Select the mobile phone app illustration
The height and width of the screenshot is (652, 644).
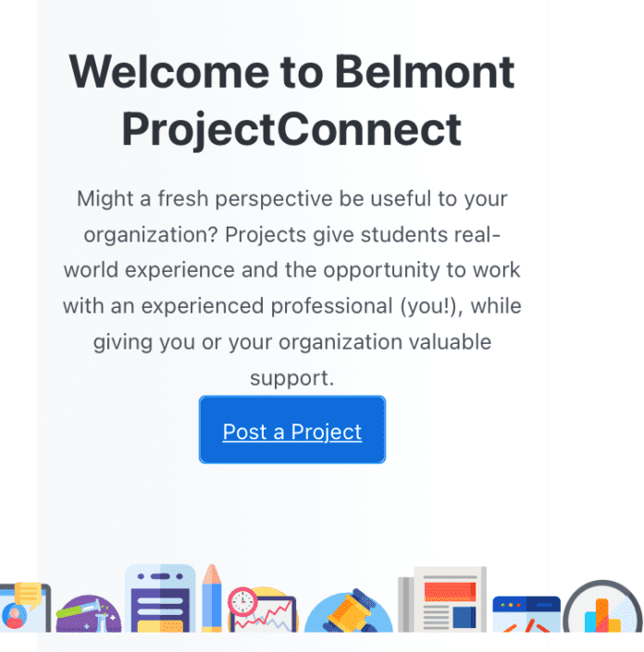pos(160,598)
